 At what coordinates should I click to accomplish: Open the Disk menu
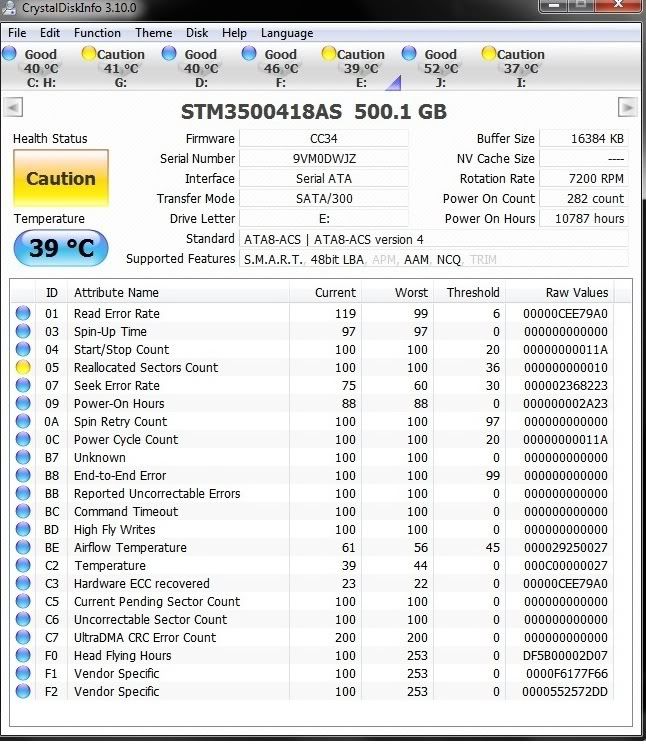[x=197, y=33]
